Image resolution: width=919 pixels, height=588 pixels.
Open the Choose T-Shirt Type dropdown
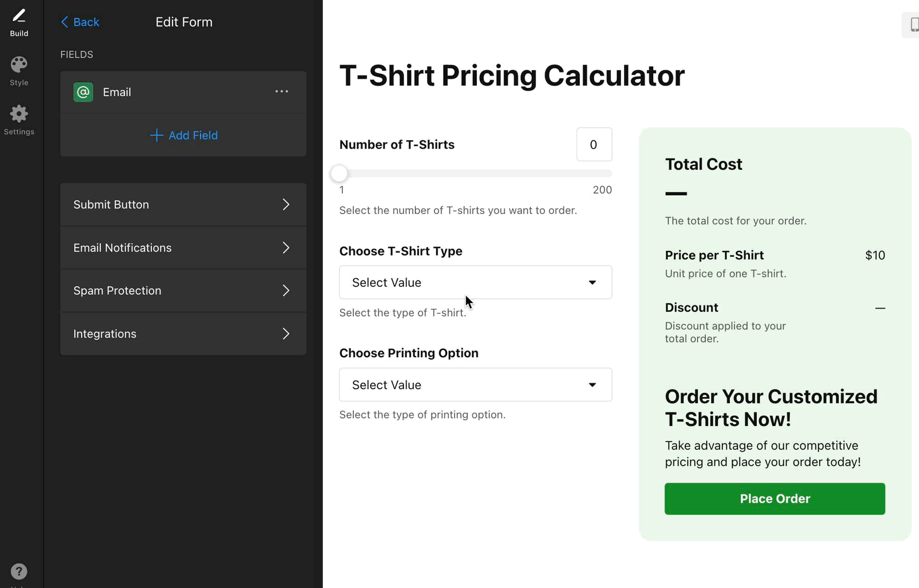475,282
